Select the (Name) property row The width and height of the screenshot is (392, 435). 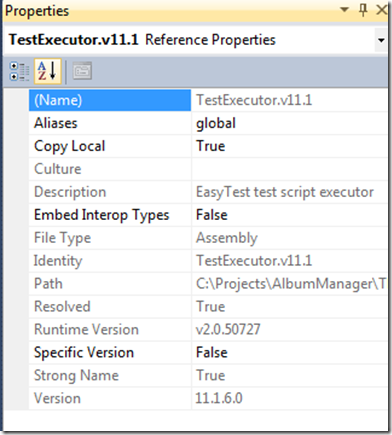tap(208, 100)
